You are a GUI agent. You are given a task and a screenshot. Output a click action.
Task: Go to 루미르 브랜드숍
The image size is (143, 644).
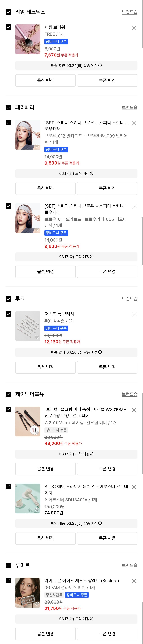point(129,565)
